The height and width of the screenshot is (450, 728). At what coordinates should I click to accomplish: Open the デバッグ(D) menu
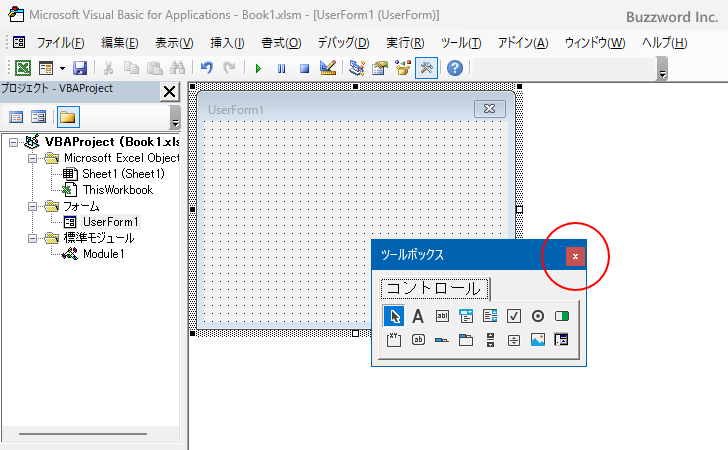343,43
